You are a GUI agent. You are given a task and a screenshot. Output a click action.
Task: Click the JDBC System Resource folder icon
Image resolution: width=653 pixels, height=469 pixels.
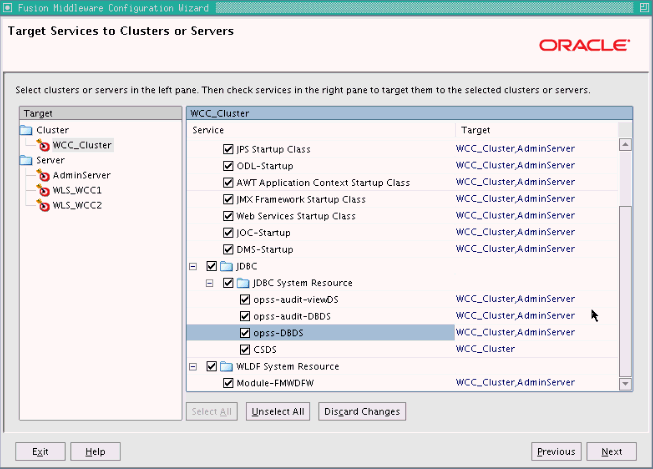(x=243, y=283)
